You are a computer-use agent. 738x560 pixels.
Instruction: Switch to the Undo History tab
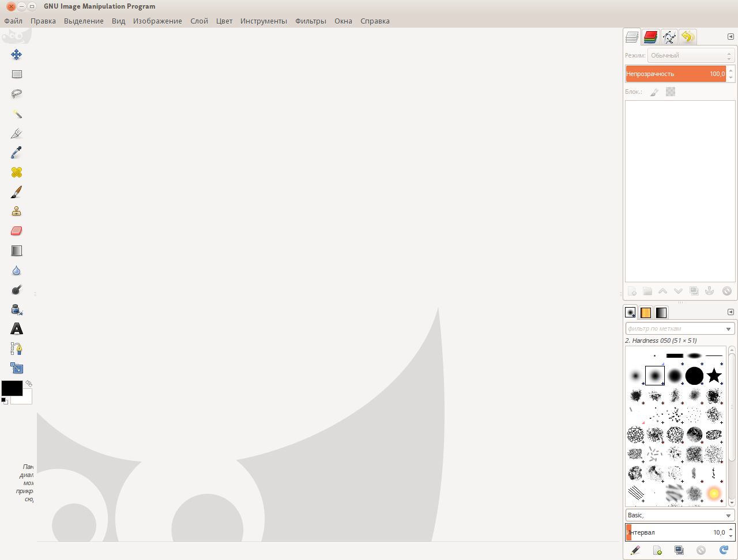(x=687, y=37)
